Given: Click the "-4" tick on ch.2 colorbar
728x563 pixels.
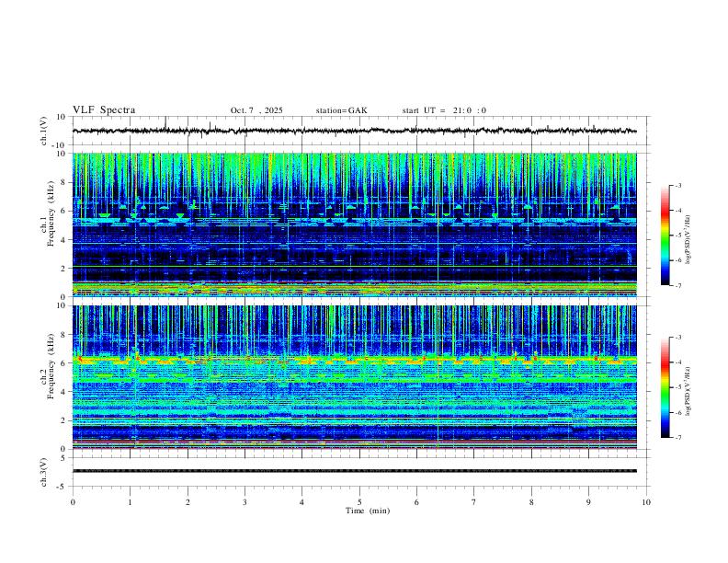Looking at the screenshot, I should point(677,362).
